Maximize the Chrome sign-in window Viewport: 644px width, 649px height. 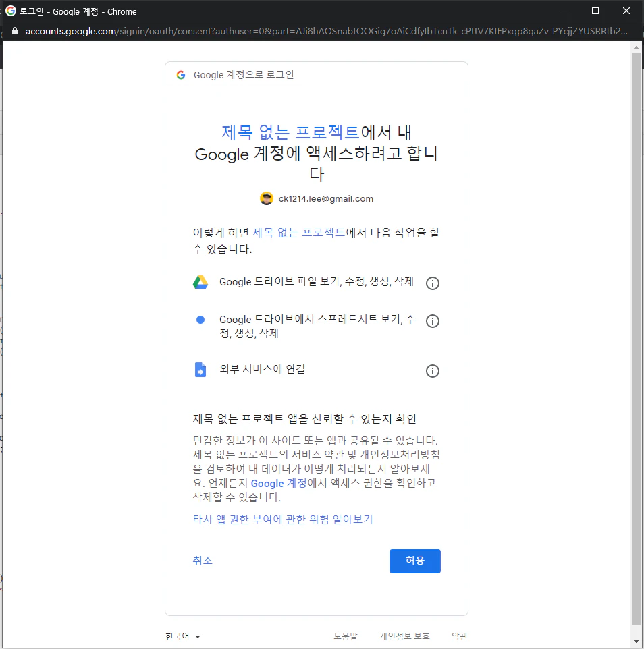[x=595, y=11]
